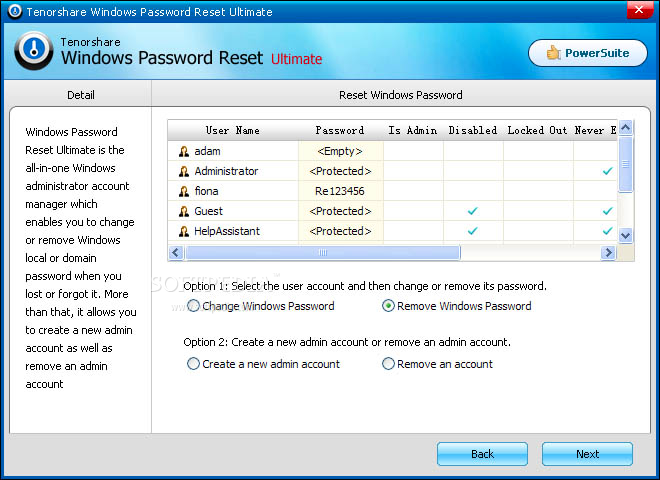
Task: Click the User Name column header
Action: click(232, 131)
